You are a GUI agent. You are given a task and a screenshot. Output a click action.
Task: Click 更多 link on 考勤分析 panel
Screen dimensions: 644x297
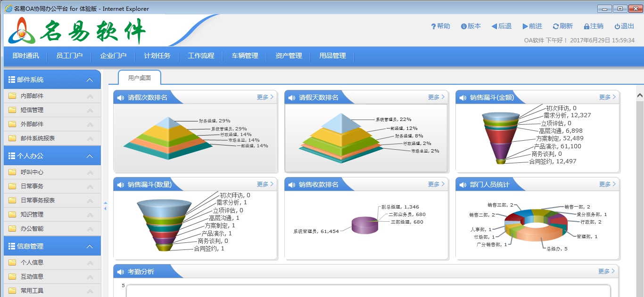click(x=604, y=271)
